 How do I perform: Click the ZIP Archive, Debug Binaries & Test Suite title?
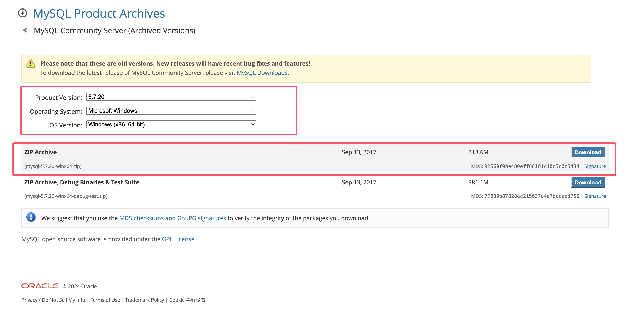click(x=82, y=182)
